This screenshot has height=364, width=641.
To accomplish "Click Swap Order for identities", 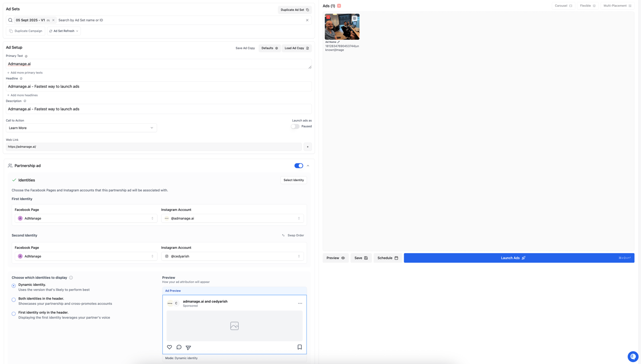I will point(293,236).
